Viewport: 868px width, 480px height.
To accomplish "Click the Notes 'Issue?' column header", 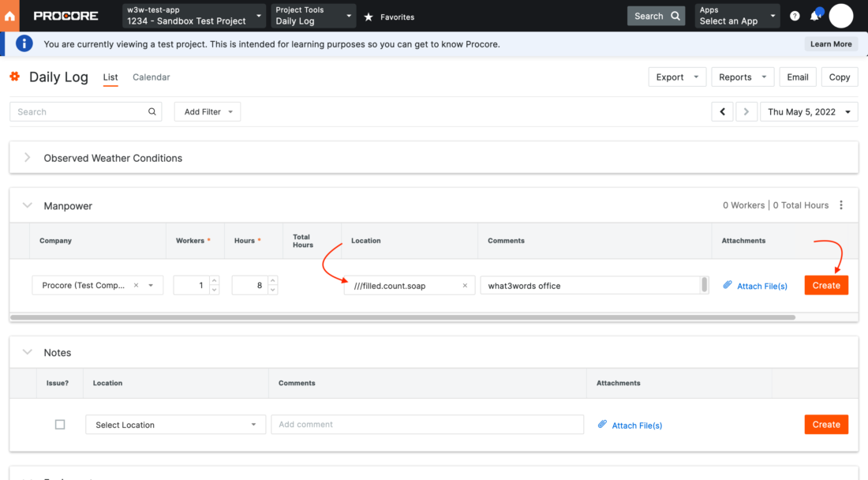I will [x=58, y=383].
